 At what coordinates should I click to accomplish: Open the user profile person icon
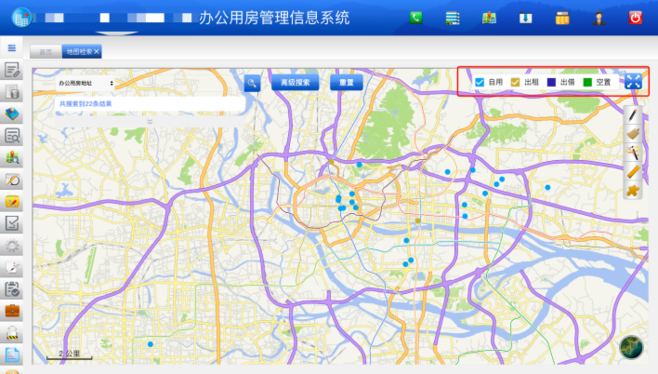[x=598, y=18]
